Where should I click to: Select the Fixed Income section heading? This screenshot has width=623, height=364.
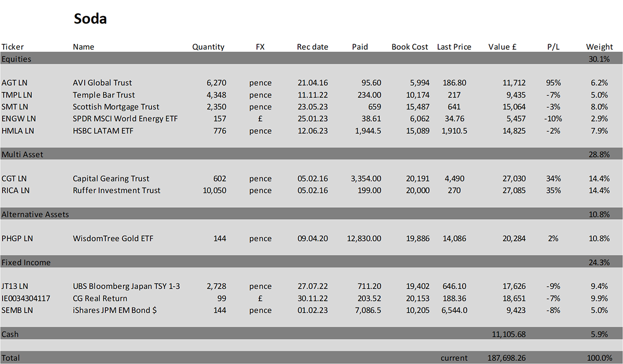click(x=26, y=262)
